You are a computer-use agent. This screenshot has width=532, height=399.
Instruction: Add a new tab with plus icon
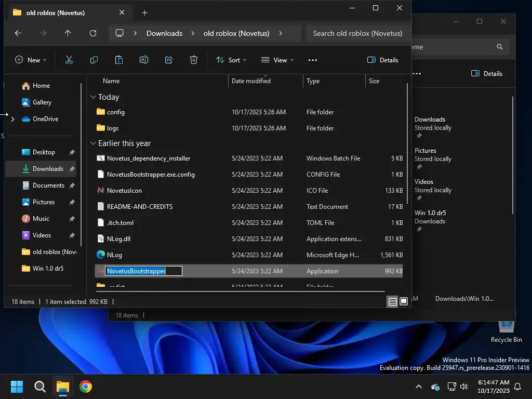point(144,13)
